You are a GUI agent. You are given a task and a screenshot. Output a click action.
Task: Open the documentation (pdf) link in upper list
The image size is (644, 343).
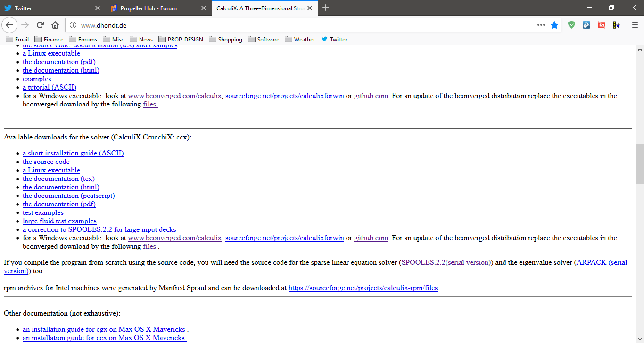59,62
